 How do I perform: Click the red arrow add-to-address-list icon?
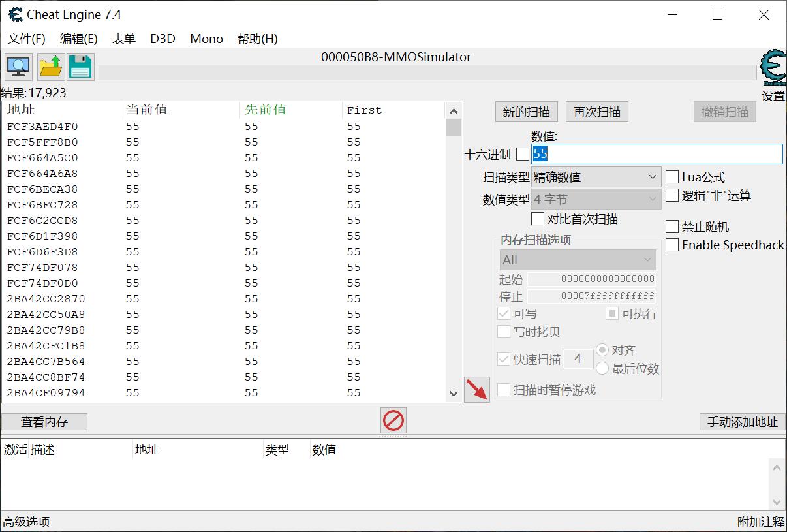point(476,390)
